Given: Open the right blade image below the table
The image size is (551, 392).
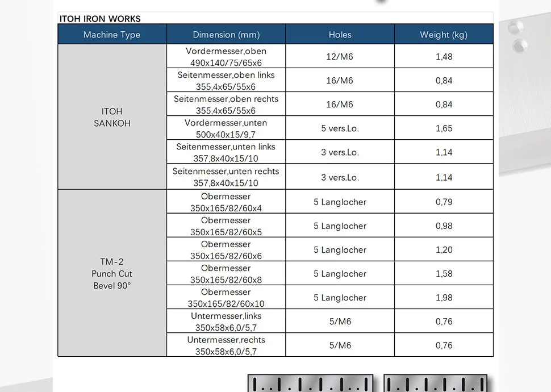Looking at the screenshot, I should click(435, 383).
